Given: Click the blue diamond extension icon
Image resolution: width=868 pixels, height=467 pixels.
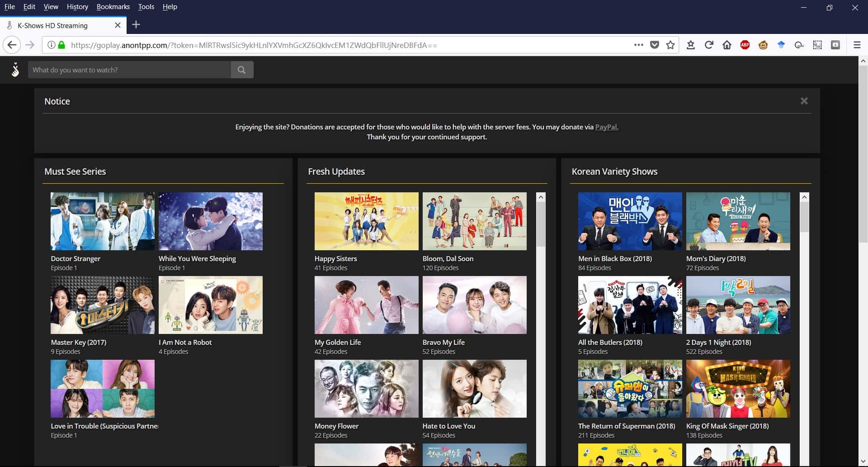Looking at the screenshot, I should click(781, 45).
